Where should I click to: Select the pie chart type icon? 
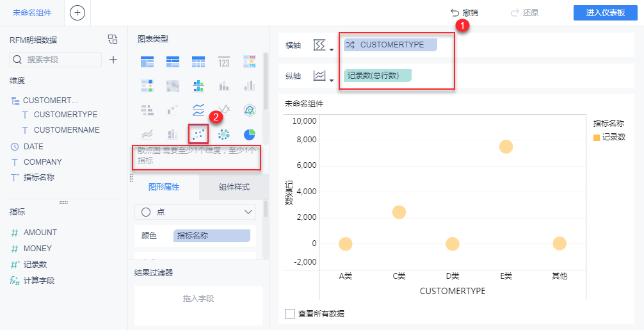point(249,134)
